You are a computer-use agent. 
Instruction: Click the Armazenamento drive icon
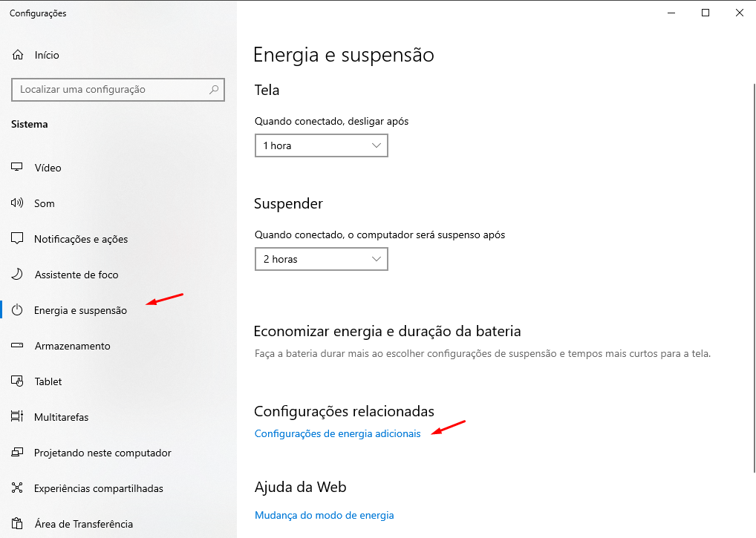pos(18,346)
